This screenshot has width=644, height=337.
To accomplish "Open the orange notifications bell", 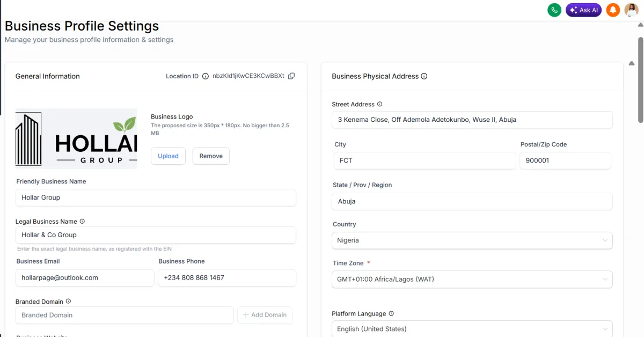I will click(613, 10).
